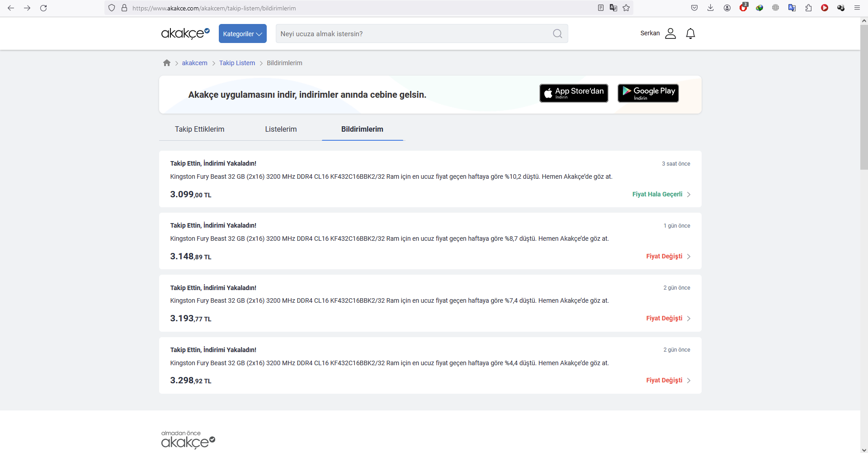
Task: Open the tracking protection shield icon
Action: (112, 8)
